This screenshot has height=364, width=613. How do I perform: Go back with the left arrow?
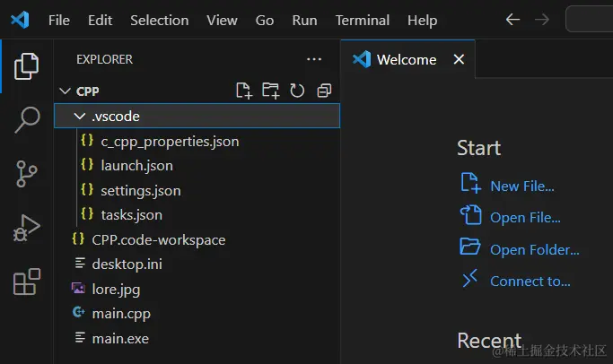coord(512,20)
